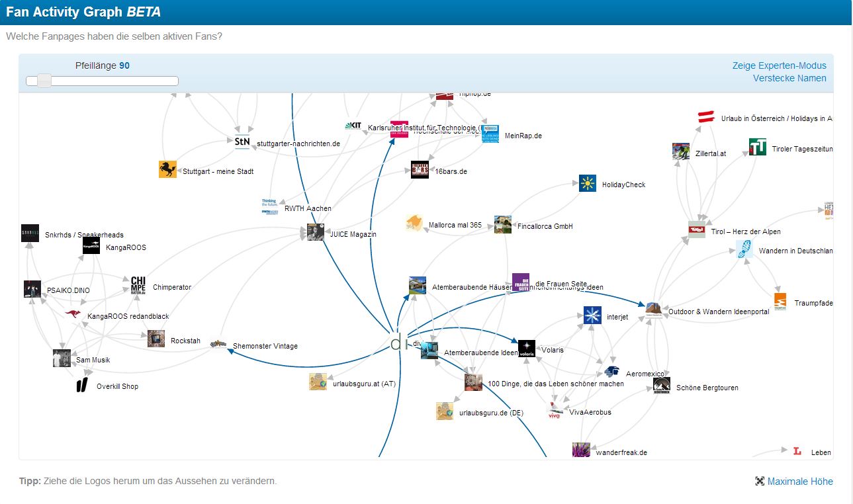Click the KangaROOS redandblack kangaroo icon
853x504 pixels.
coord(73,314)
